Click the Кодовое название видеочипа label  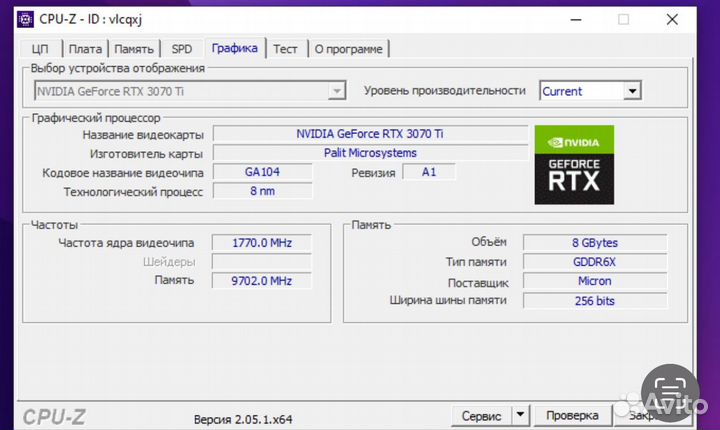coord(123,173)
